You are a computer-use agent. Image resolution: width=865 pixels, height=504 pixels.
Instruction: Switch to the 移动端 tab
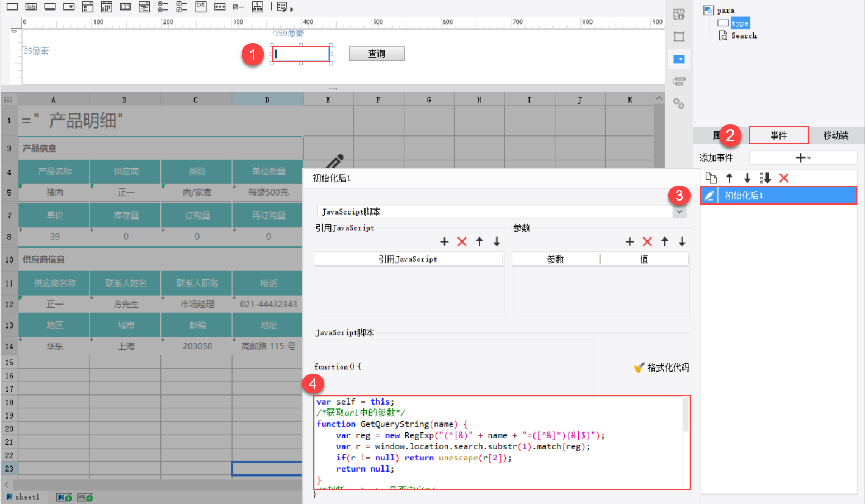tap(836, 135)
